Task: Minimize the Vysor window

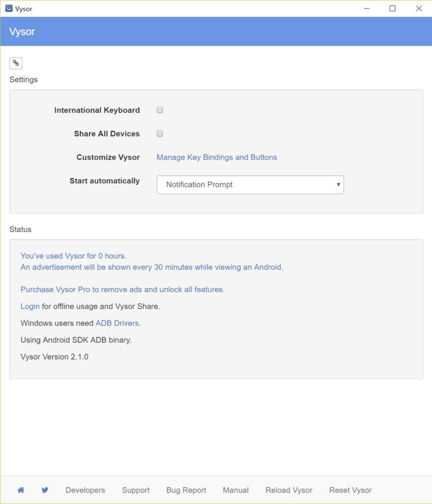Action: coord(366,9)
